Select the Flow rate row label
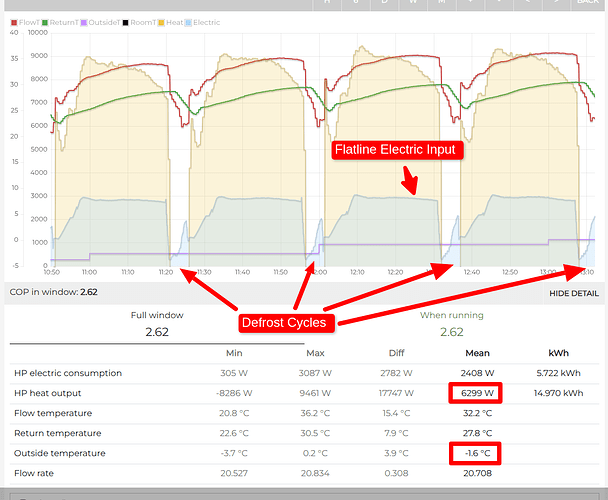This screenshot has width=608, height=500. (34, 473)
